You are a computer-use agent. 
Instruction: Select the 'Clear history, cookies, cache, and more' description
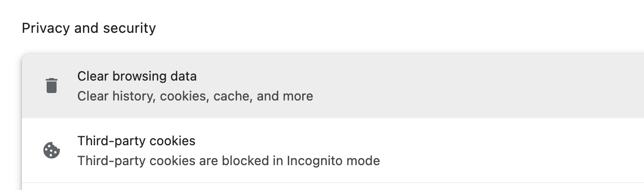[x=195, y=96]
